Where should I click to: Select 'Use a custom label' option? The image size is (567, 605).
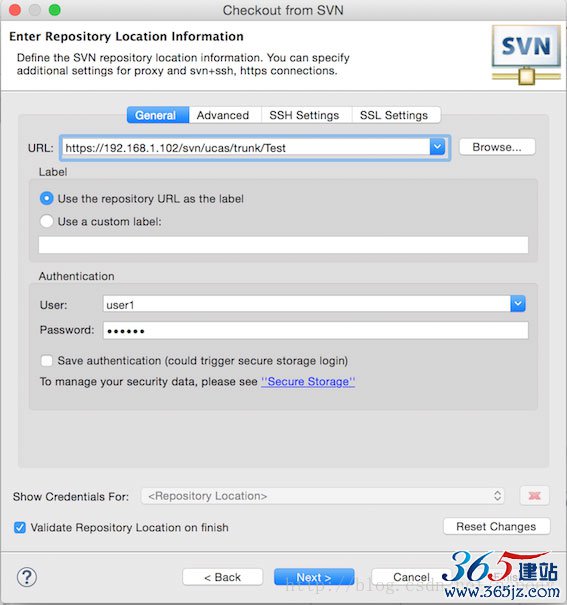point(47,221)
